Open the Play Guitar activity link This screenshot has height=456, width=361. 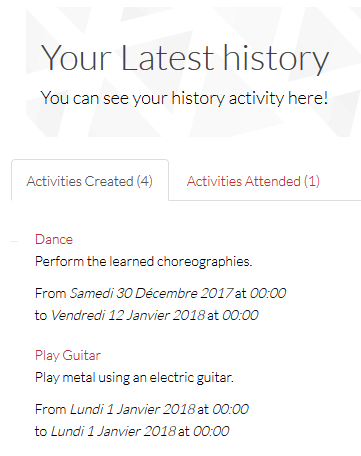68,355
